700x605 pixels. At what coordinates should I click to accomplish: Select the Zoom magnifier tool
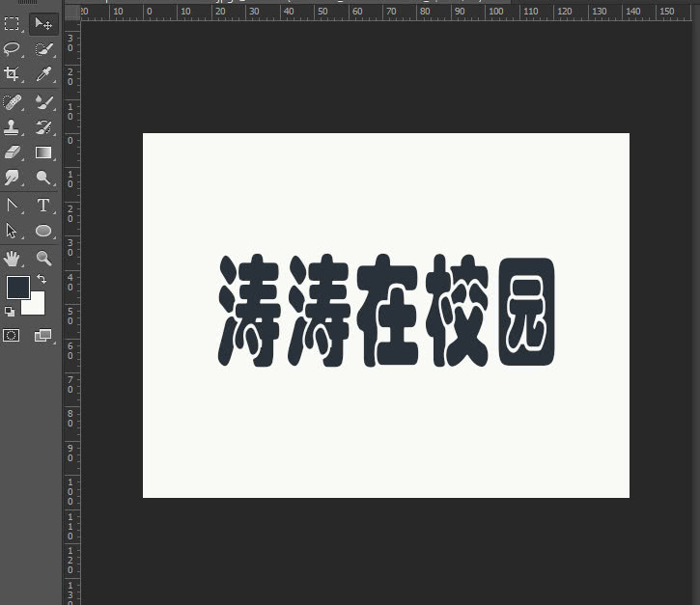point(43,259)
